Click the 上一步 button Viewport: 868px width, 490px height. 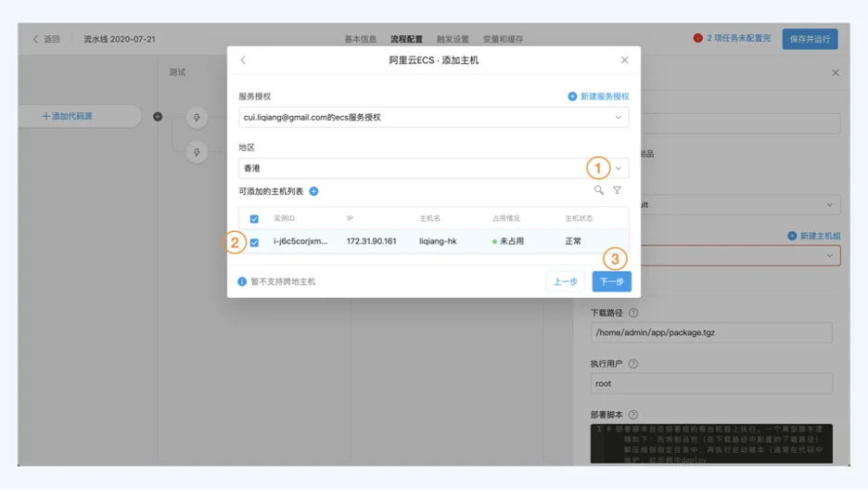coord(565,282)
